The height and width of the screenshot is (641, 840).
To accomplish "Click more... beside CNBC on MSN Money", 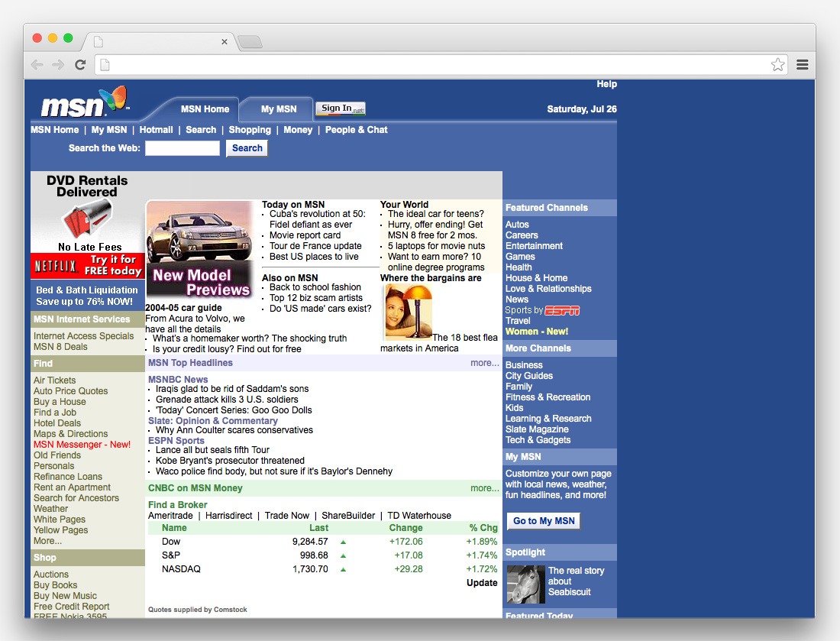I will 485,488.
